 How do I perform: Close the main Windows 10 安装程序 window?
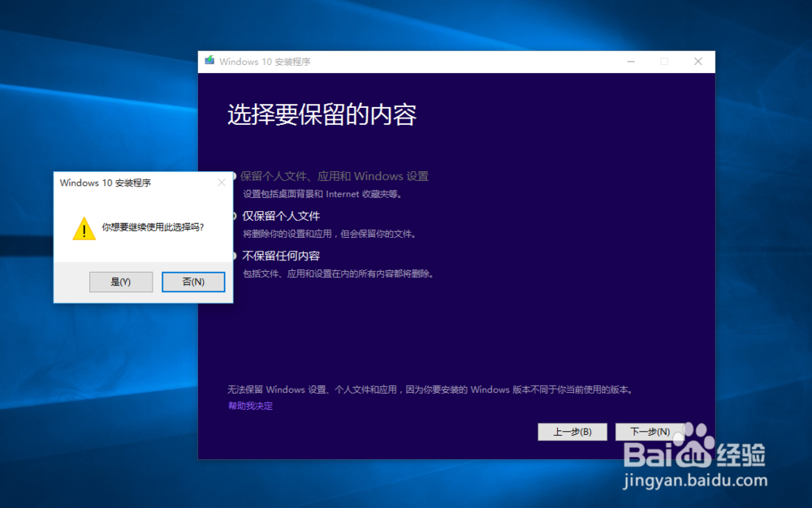point(698,62)
